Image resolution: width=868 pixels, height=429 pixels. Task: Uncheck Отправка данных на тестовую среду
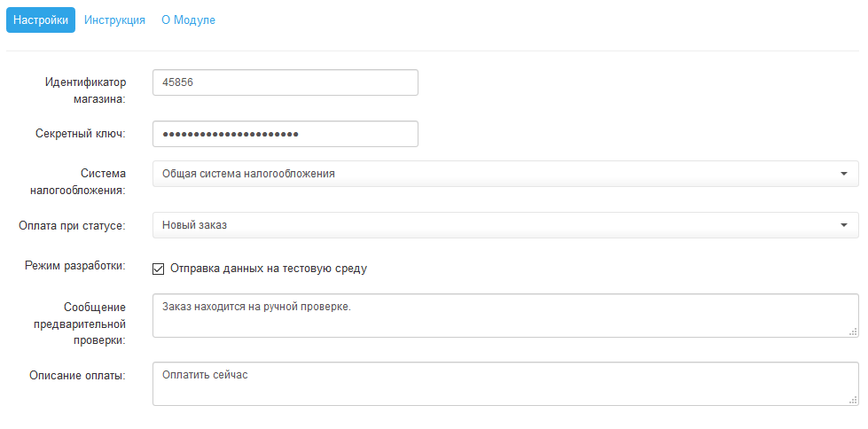[x=159, y=269]
